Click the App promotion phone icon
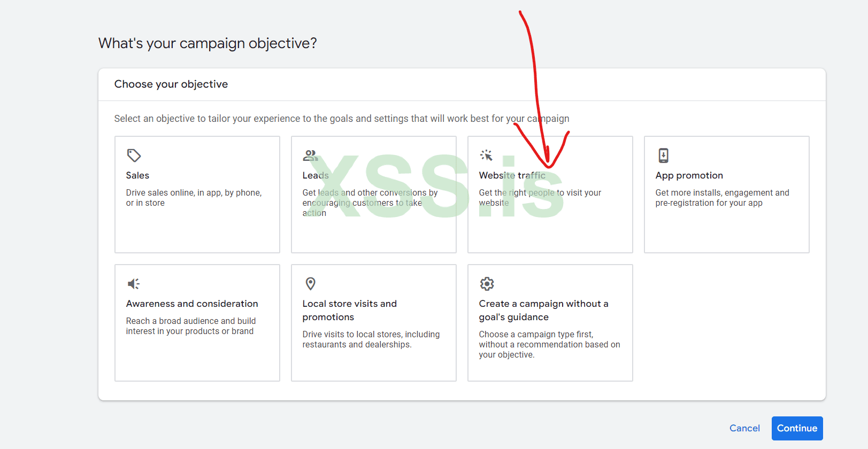868x449 pixels. [663, 156]
